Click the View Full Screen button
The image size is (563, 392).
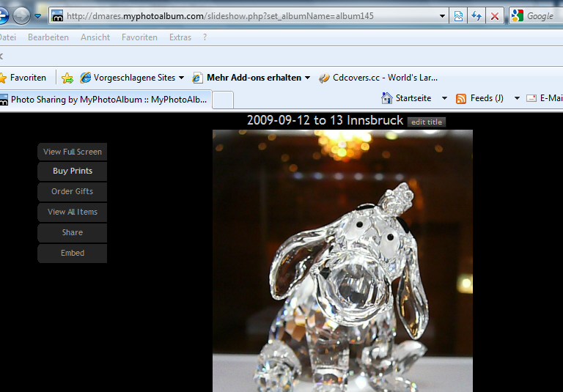(73, 152)
